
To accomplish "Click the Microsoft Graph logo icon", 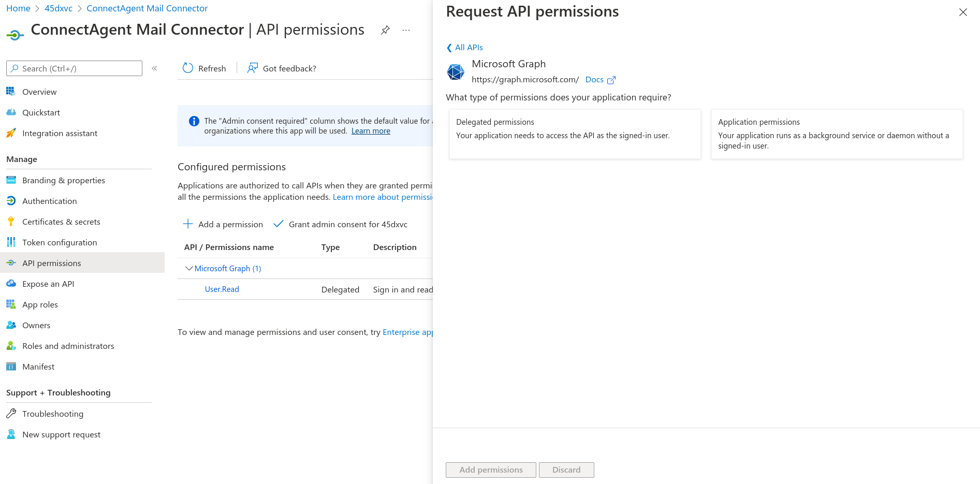I will click(456, 72).
